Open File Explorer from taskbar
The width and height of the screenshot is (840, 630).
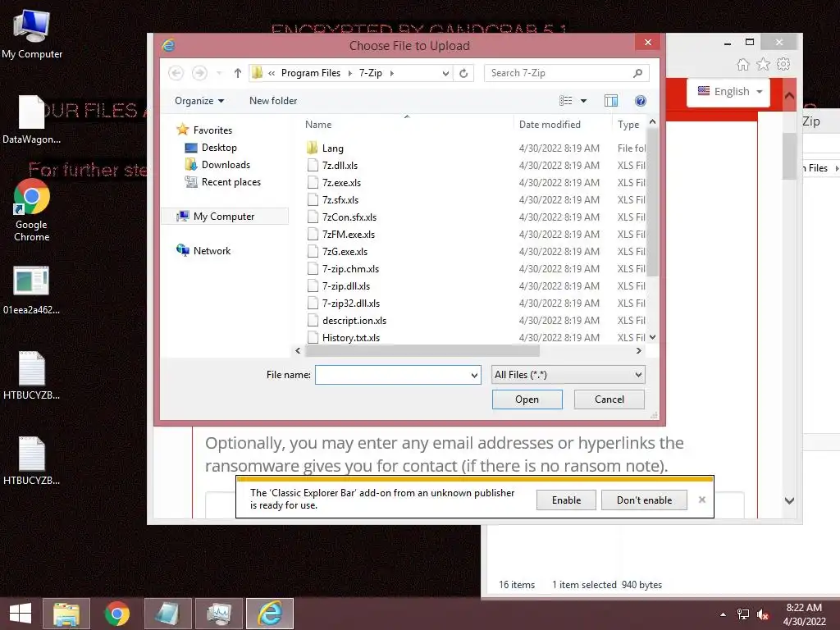click(66, 614)
